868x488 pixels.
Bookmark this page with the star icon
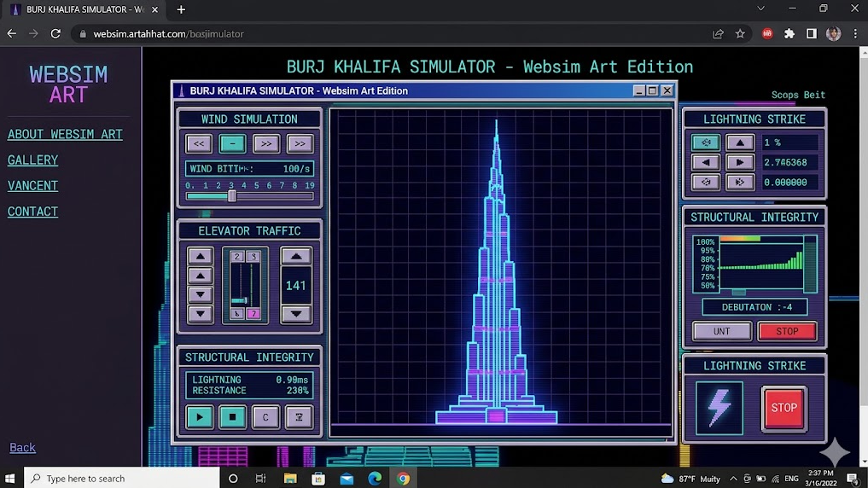pyautogui.click(x=740, y=34)
